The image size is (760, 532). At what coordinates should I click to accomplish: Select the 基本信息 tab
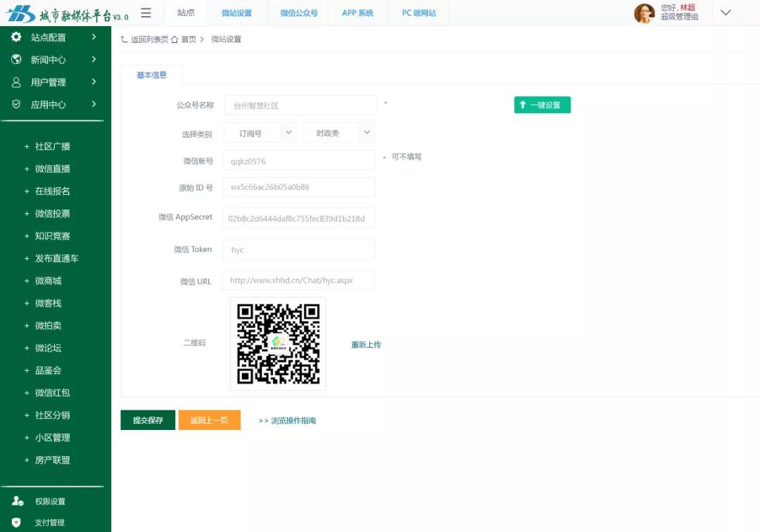tap(152, 75)
